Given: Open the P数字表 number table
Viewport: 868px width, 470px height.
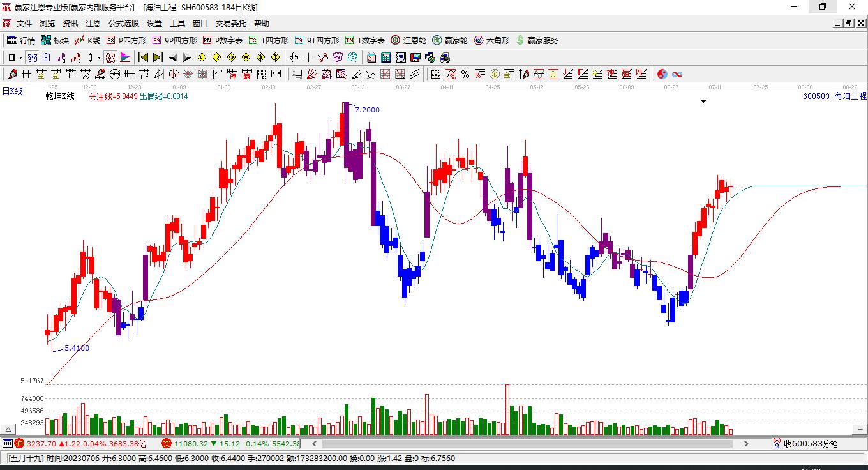Looking at the screenshot, I should [x=223, y=40].
